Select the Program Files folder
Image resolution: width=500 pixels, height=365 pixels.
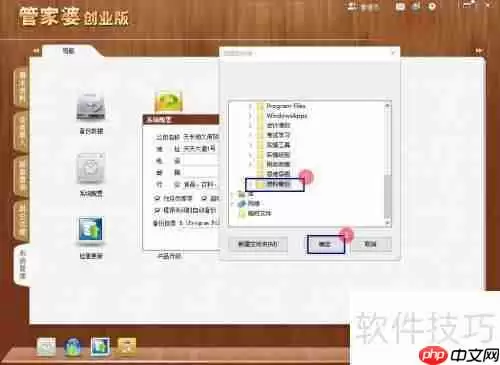point(286,106)
